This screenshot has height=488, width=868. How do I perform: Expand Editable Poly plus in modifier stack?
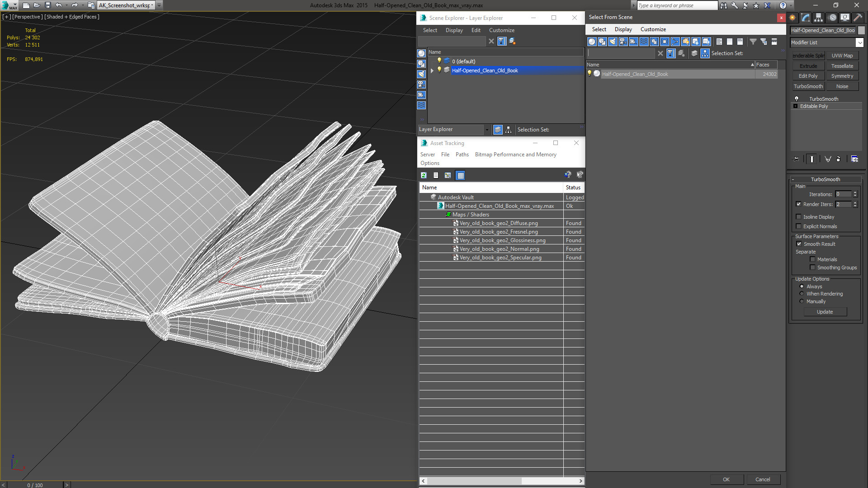pos(796,106)
